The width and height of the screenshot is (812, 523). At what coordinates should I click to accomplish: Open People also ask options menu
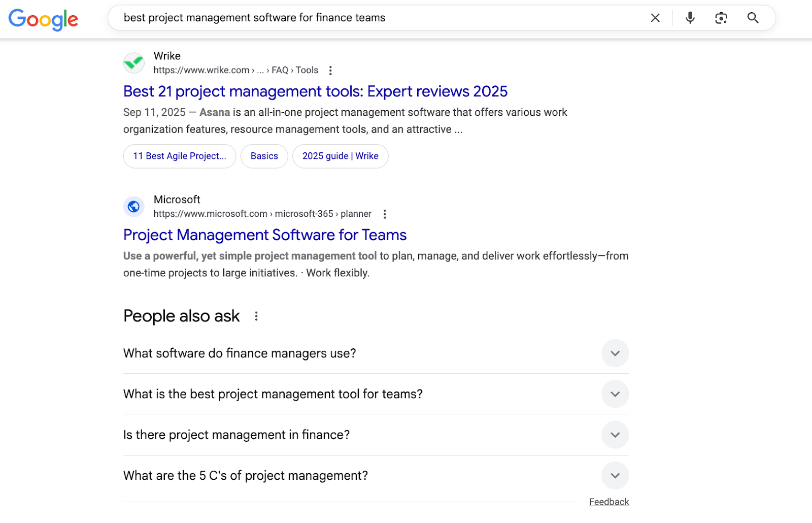tap(256, 316)
